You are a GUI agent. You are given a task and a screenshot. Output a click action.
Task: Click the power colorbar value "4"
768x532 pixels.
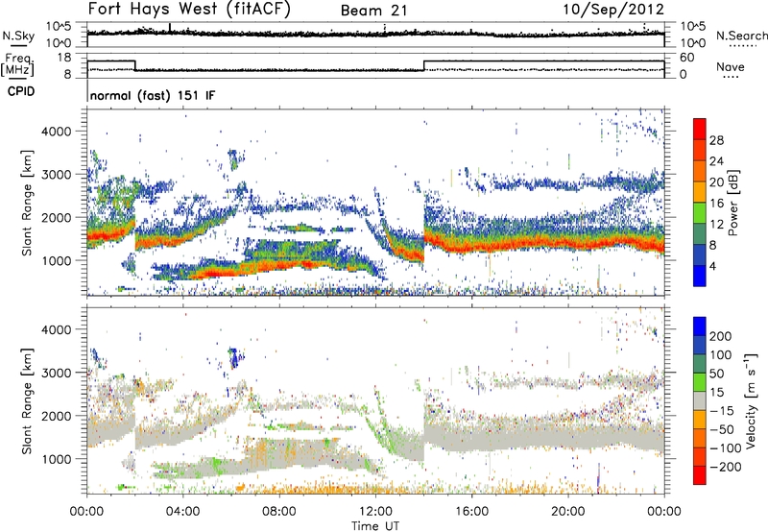click(712, 266)
